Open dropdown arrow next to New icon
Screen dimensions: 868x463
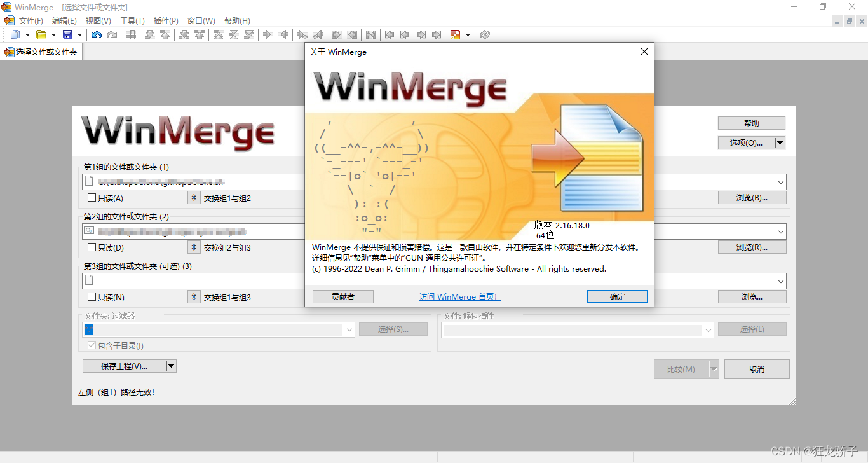27,34
